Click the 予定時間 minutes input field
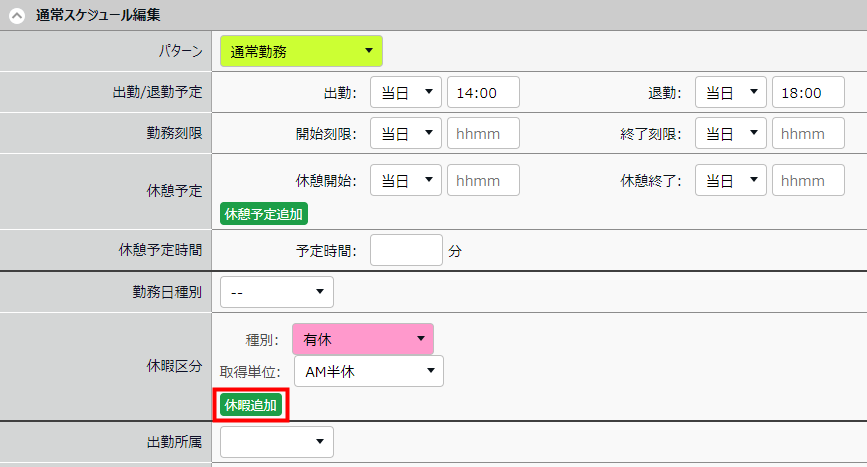The image size is (867, 467). tap(405, 250)
